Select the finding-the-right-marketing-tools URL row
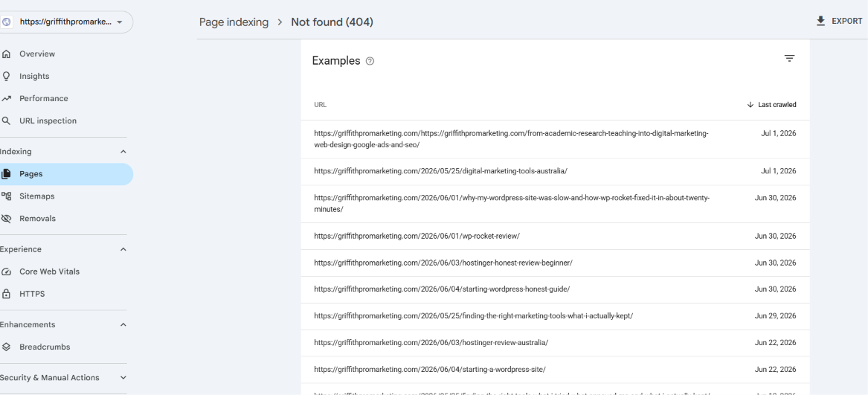This screenshot has height=395, width=868. point(555,316)
